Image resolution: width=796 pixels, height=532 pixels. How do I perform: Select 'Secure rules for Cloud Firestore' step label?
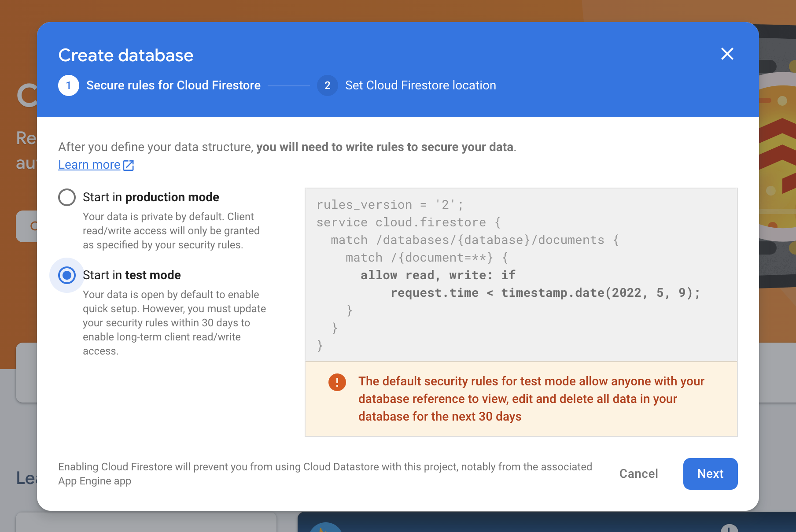[173, 85]
